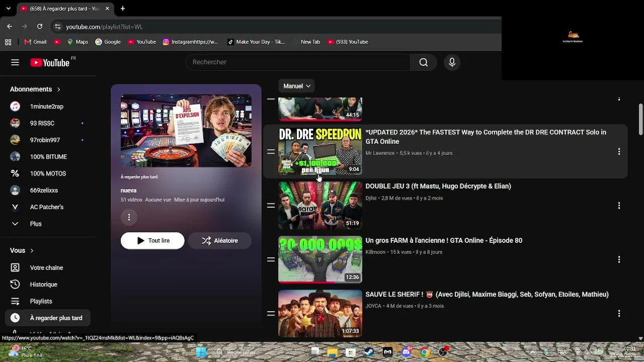
Task: Visit the Mr Lawrence channel link
Action: tap(380, 153)
